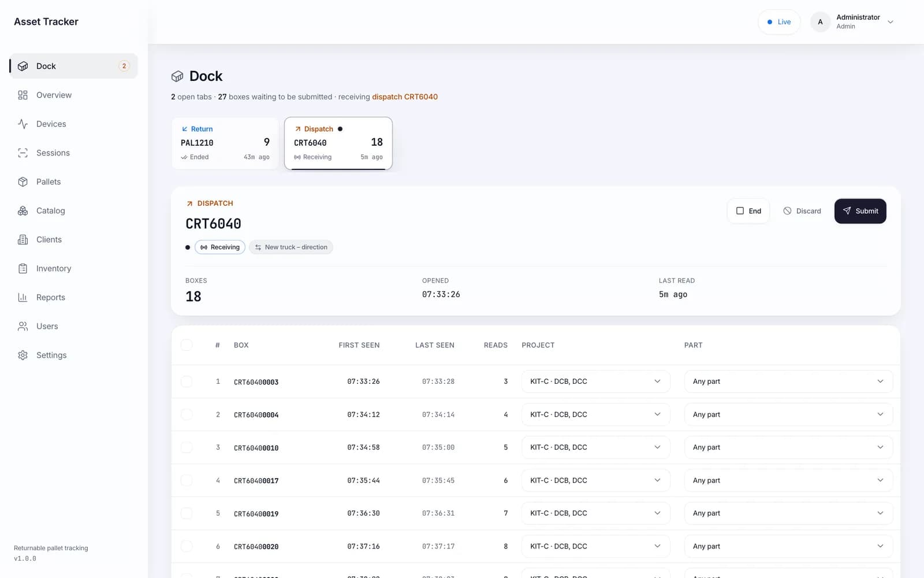This screenshot has height=578, width=924.
Task: Go to Inventory in the sidebar
Action: tap(73, 268)
